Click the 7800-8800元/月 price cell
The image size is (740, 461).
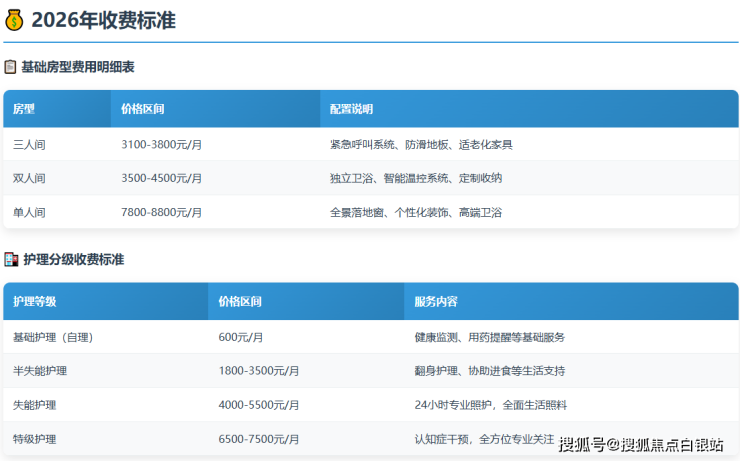coord(161,212)
